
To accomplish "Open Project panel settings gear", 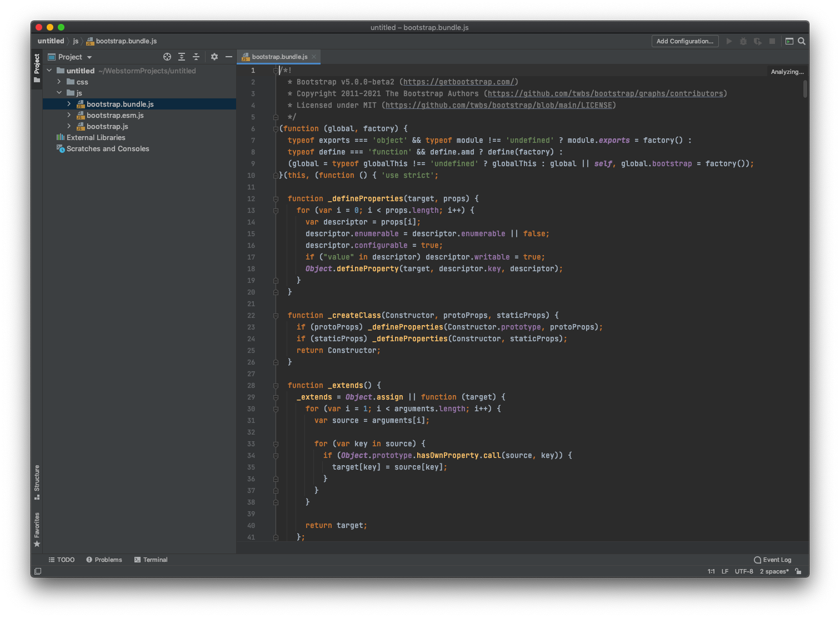I will point(214,57).
